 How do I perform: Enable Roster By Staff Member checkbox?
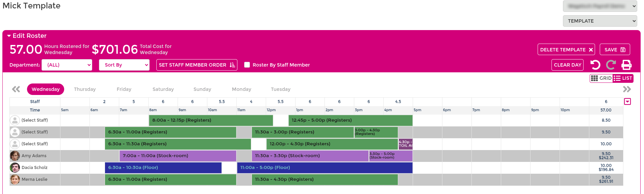coord(247,65)
